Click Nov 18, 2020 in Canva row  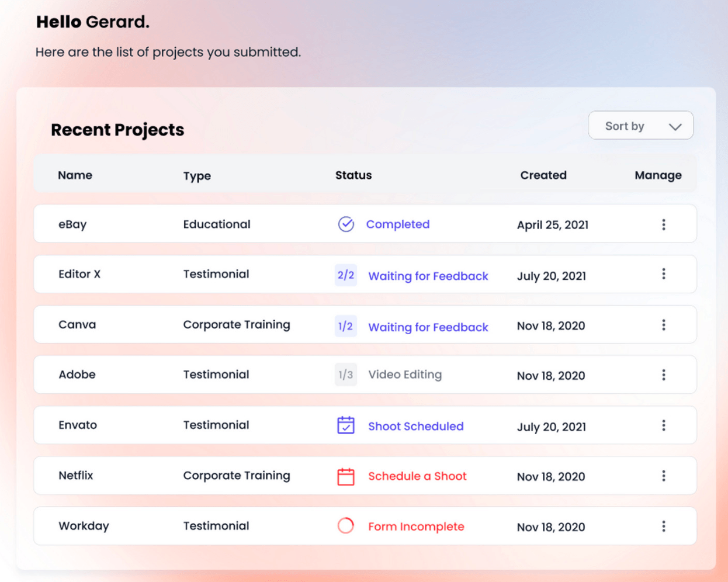click(551, 326)
